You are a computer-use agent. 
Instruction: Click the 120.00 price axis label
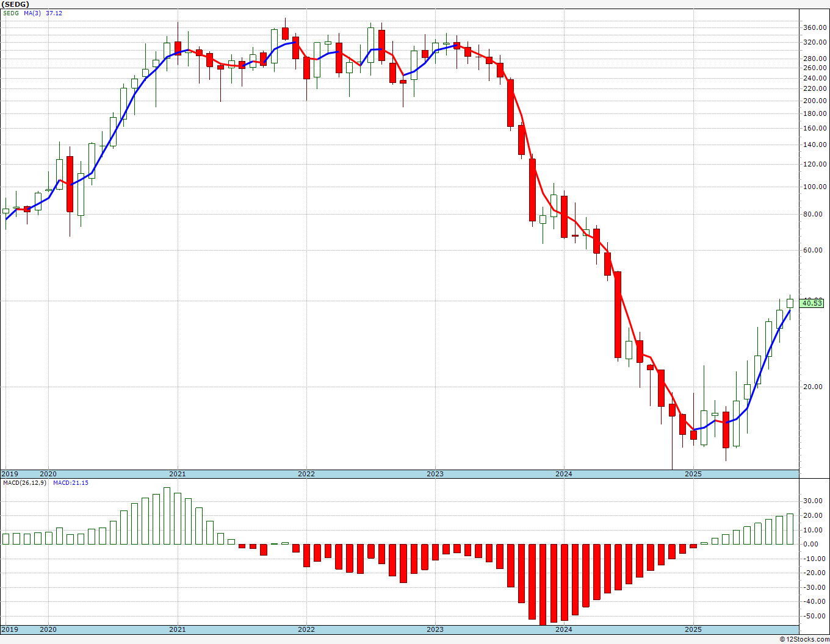pos(815,165)
